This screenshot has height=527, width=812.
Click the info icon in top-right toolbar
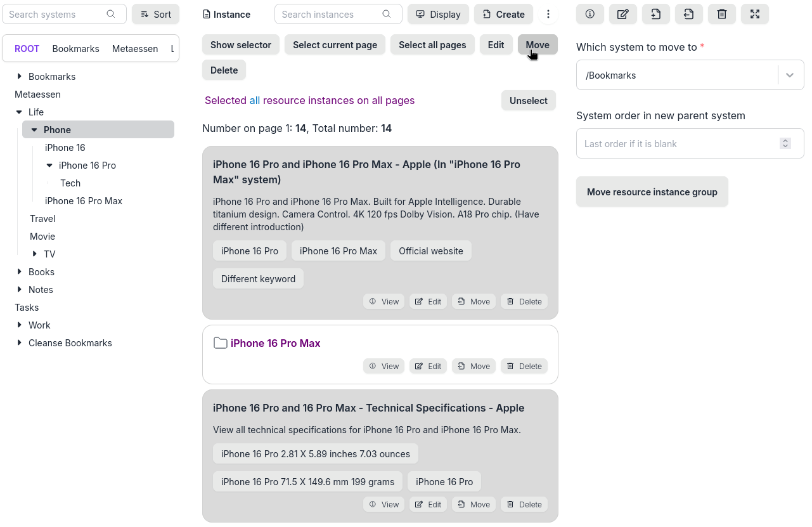(590, 14)
